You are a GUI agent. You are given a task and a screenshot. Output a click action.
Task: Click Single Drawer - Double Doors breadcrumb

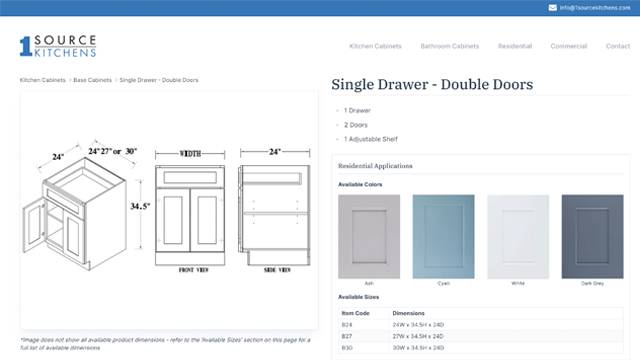coord(159,80)
